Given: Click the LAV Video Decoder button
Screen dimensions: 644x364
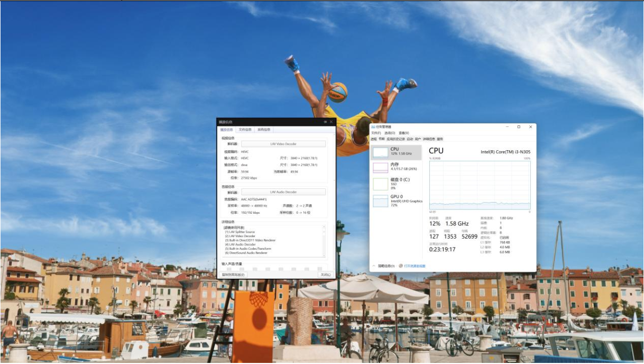Looking at the screenshot, I should pos(283,144).
